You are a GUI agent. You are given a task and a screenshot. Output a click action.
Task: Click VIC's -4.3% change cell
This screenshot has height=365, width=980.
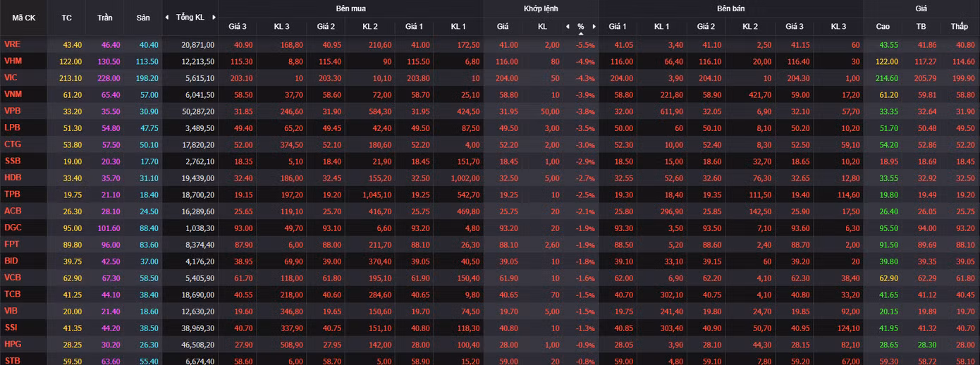click(585, 78)
